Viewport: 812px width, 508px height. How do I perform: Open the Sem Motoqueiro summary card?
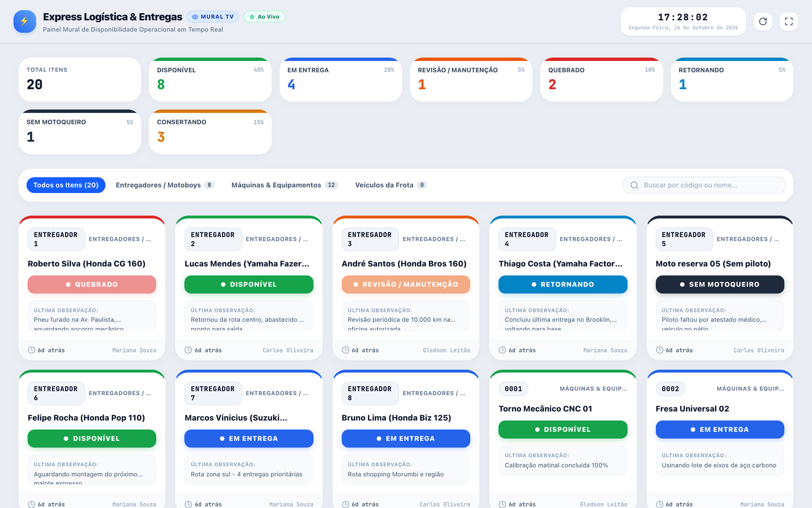click(x=80, y=132)
